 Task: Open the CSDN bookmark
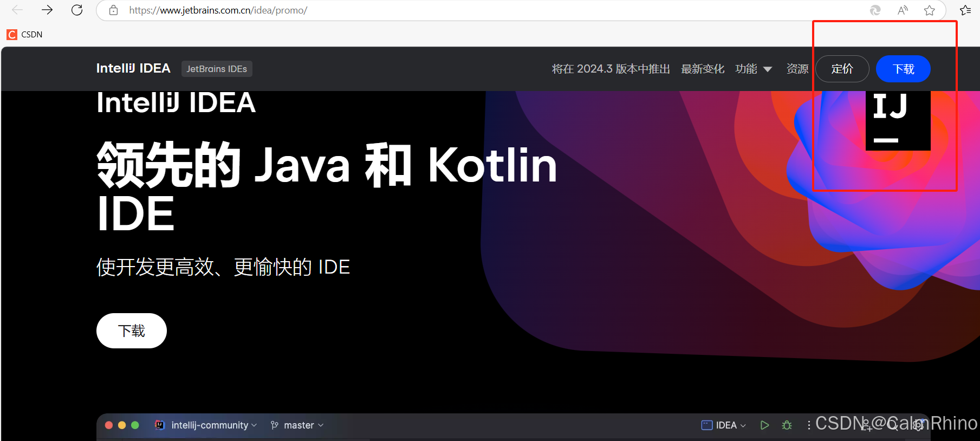(x=24, y=34)
